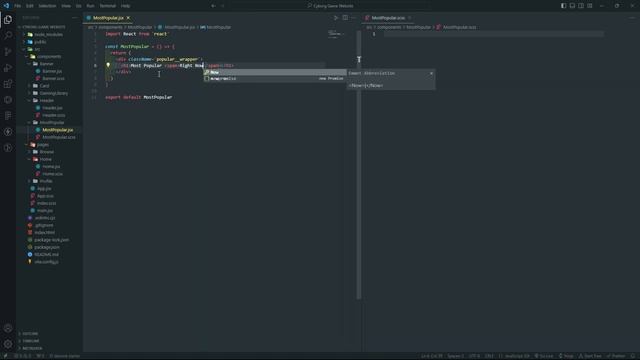Select MostPopular.jsx in file tree

[58, 130]
